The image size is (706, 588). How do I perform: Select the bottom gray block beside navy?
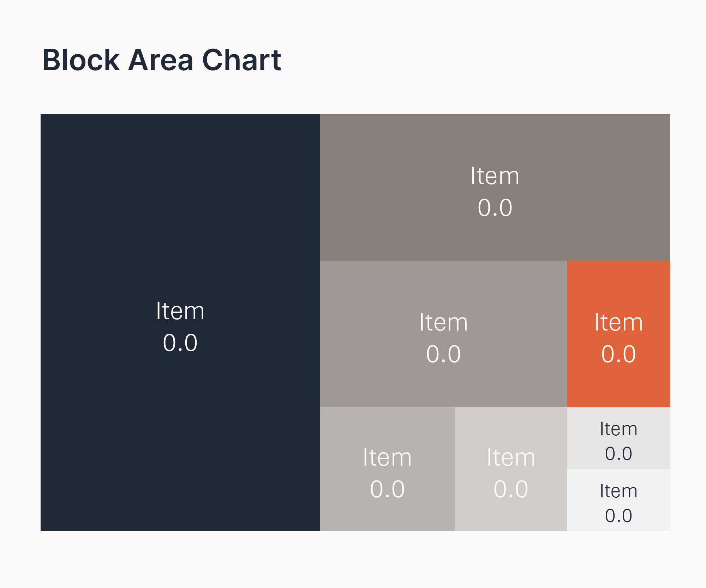(387, 469)
